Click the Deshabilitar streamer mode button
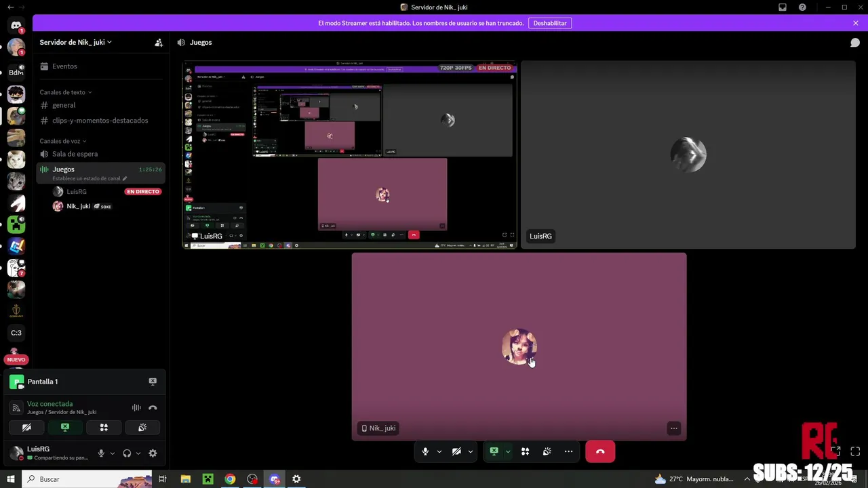Viewport: 868px width, 488px height. [550, 23]
